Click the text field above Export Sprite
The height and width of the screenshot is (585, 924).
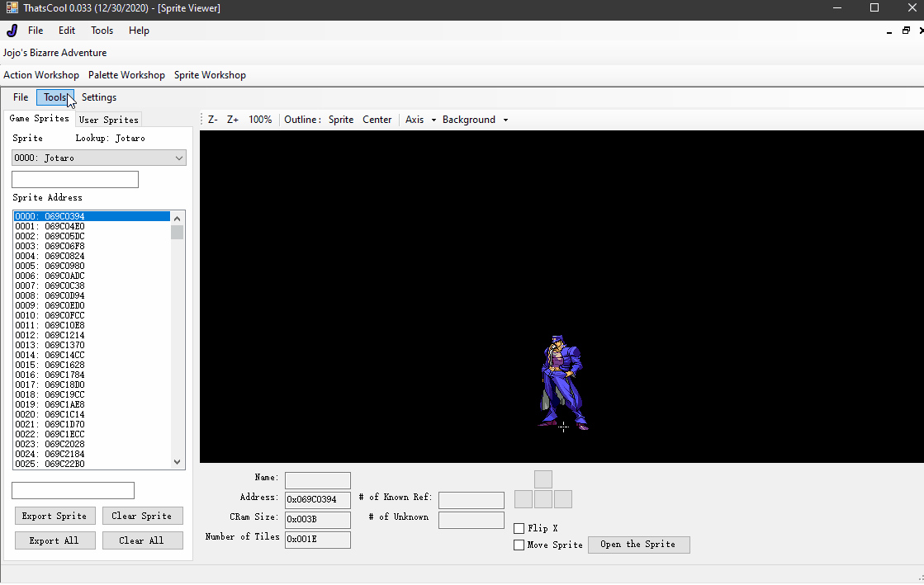(x=73, y=490)
